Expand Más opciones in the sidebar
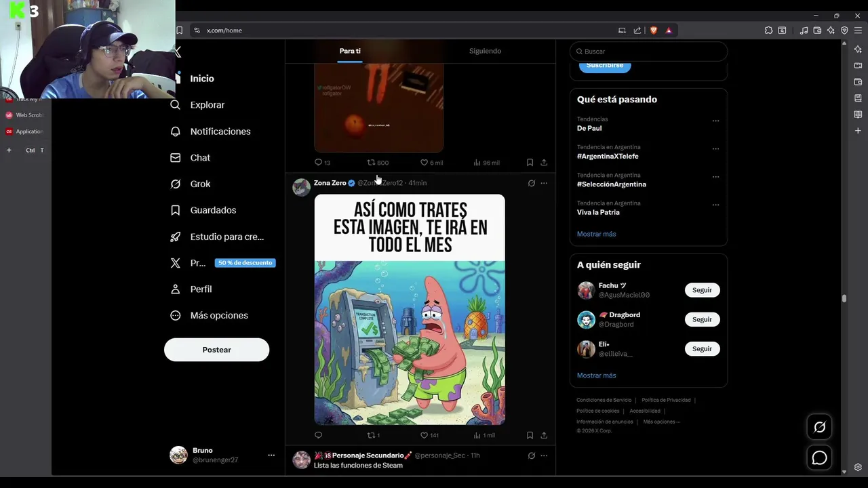 pyautogui.click(x=218, y=316)
